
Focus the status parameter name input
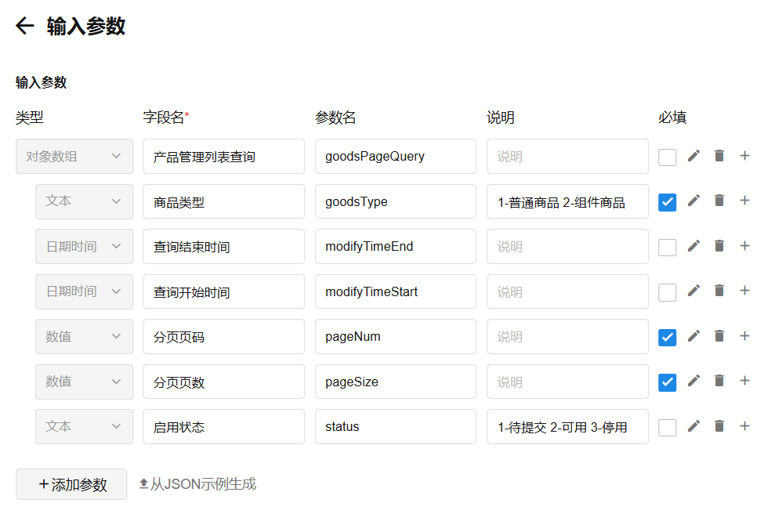pyautogui.click(x=396, y=427)
